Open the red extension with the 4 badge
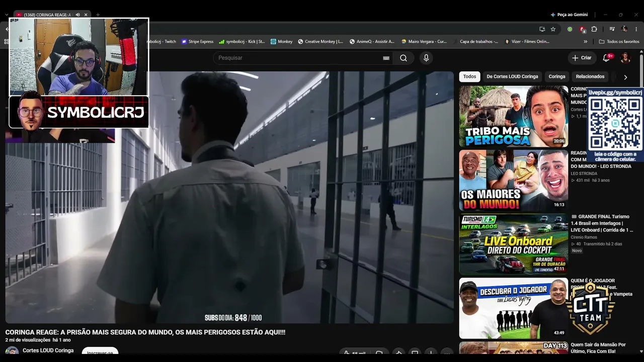 582,29
